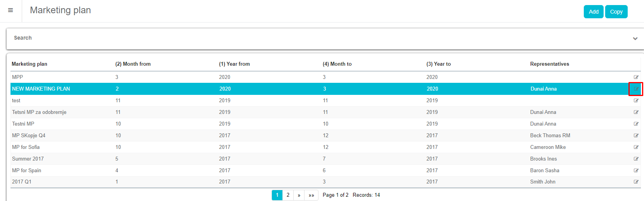
Task: Edit the NEW MARKETING PLAN entry
Action: [x=636, y=89]
